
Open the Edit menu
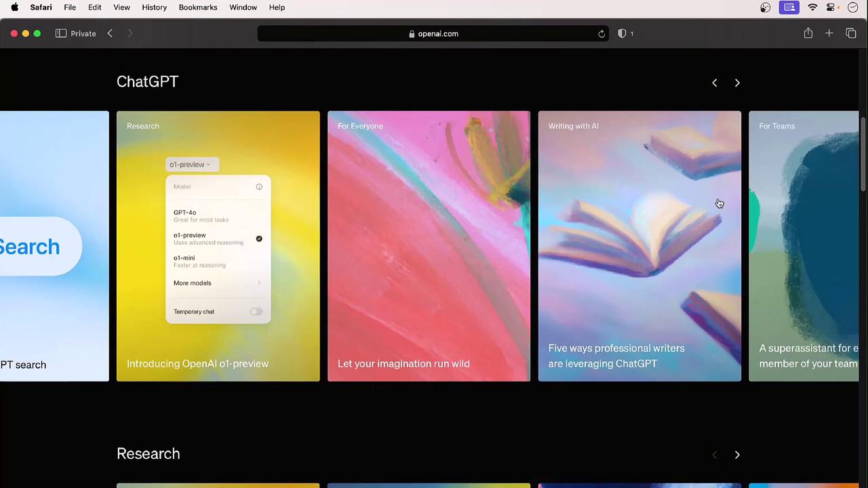point(95,7)
